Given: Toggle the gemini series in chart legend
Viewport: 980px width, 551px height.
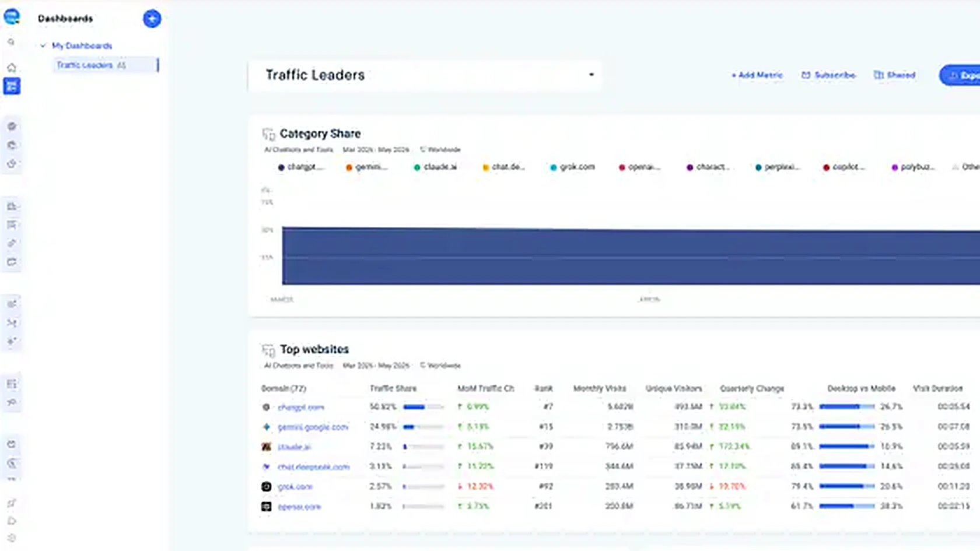Looking at the screenshot, I should [366, 167].
